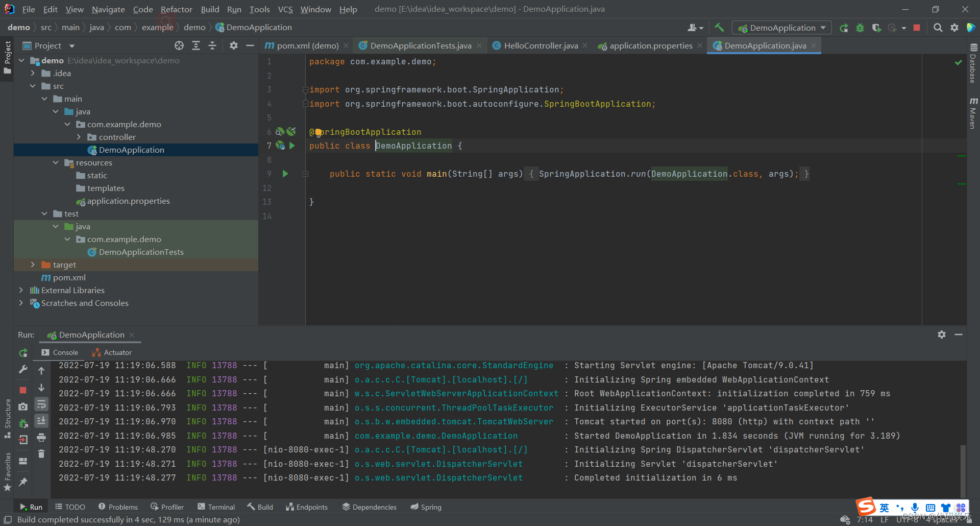
Task: Run DemoApplication with Coverage
Action: tap(877, 28)
